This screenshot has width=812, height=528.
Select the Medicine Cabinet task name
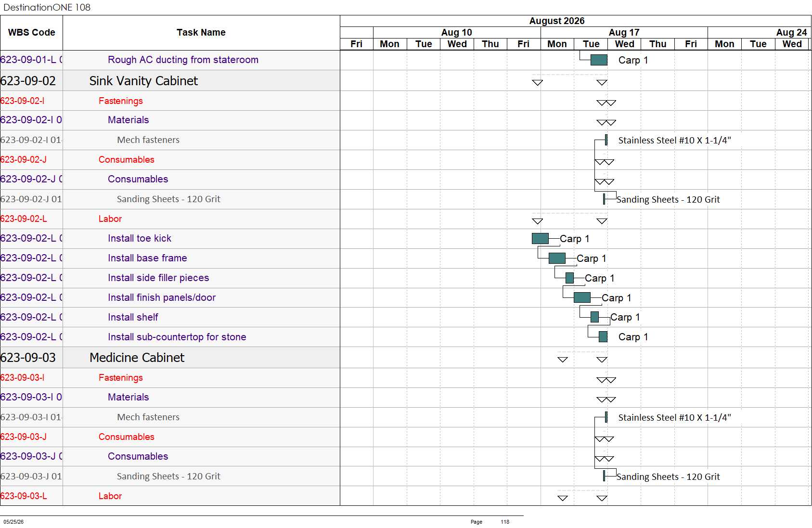[x=137, y=358]
